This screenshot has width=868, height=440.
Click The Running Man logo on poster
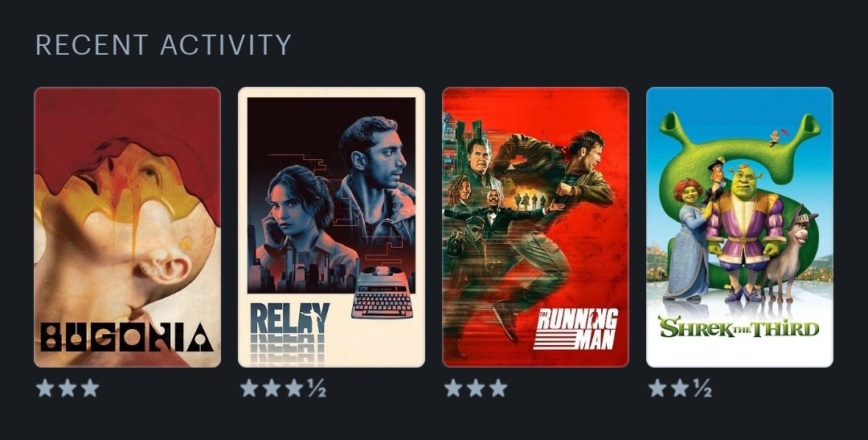tap(575, 329)
